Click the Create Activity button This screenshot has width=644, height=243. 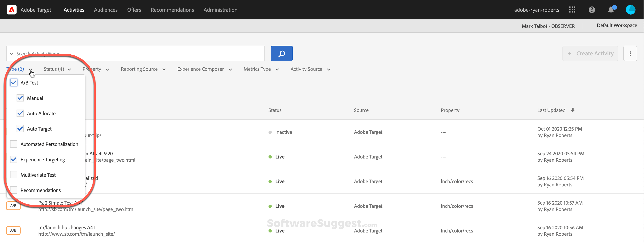[590, 53]
